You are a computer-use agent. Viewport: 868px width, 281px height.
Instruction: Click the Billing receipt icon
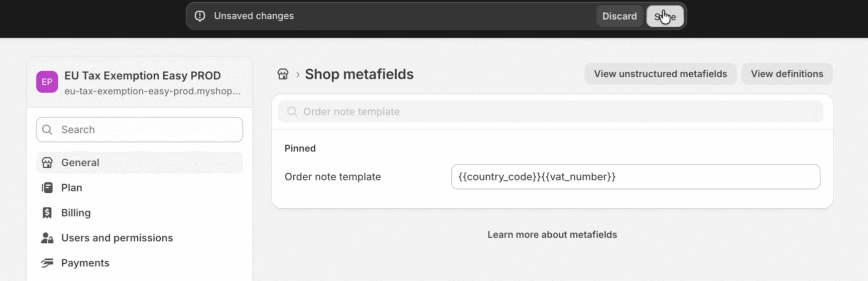pos(47,213)
